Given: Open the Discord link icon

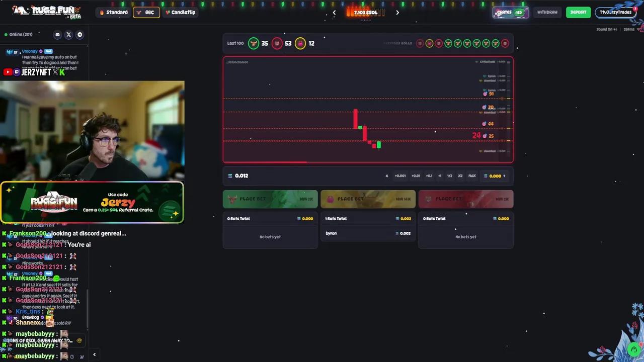Looking at the screenshot, I should [x=57, y=35].
